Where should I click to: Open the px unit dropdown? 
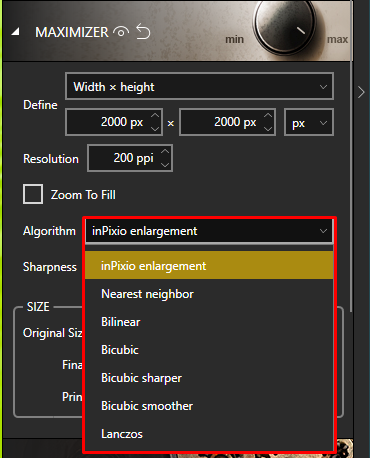tap(309, 122)
